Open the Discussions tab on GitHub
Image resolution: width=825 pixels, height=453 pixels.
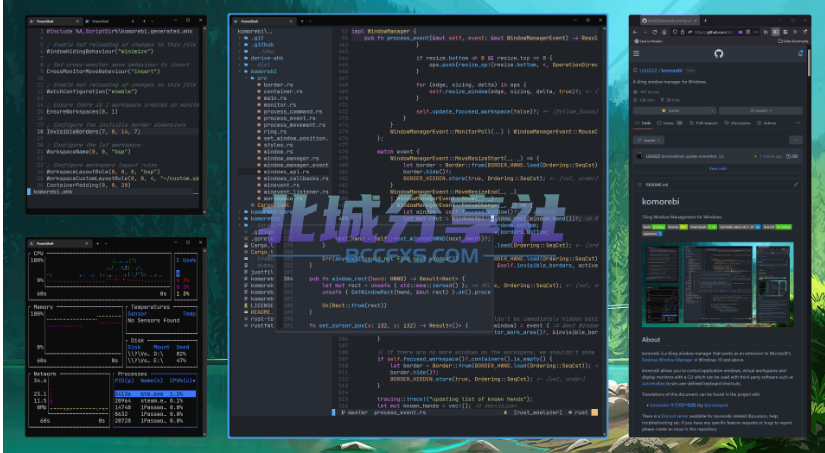click(x=737, y=123)
